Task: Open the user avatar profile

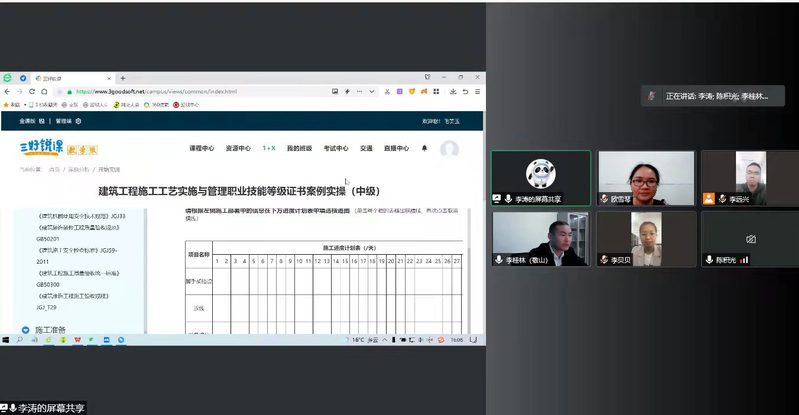Action: pos(449,149)
